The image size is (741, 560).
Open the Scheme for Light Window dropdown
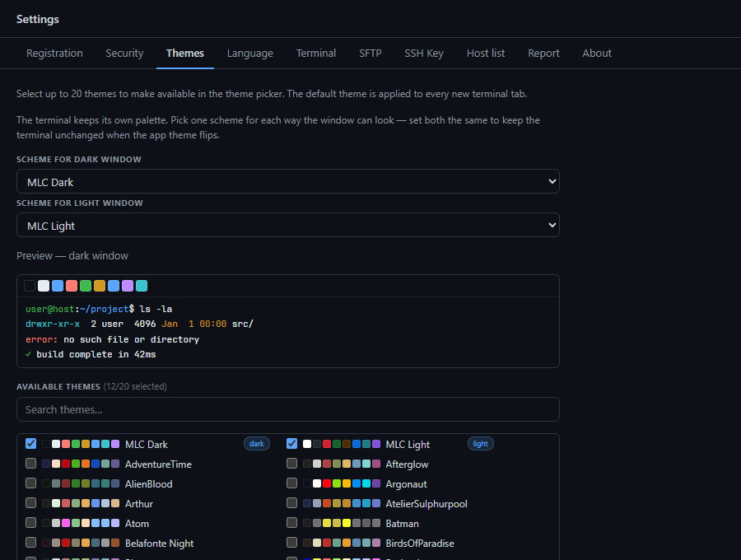coord(288,225)
